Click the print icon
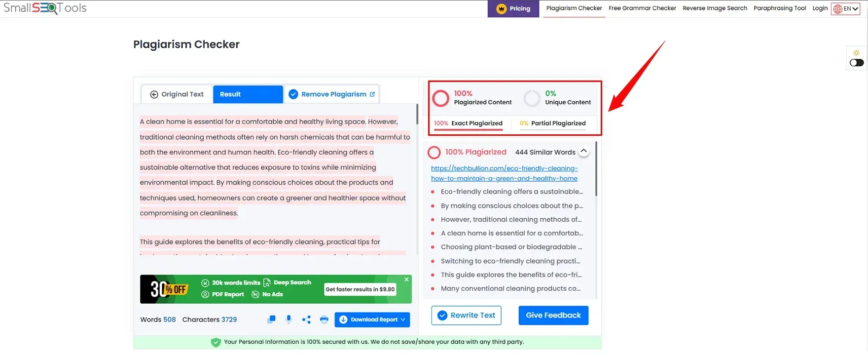Image resolution: width=868 pixels, height=358 pixels. coord(324,319)
